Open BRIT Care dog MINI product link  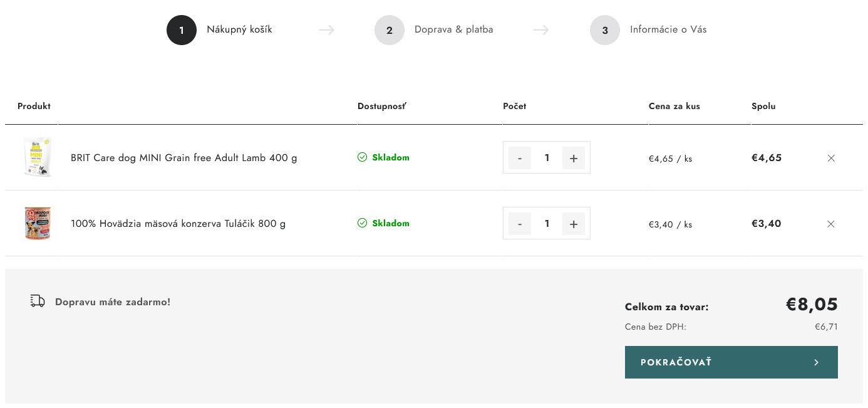(184, 158)
